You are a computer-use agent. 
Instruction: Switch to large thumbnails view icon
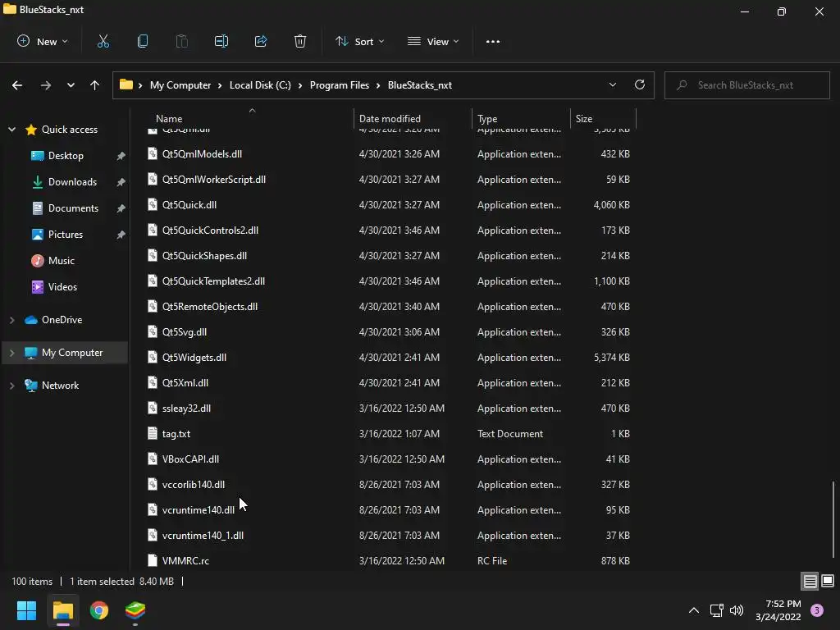828,581
